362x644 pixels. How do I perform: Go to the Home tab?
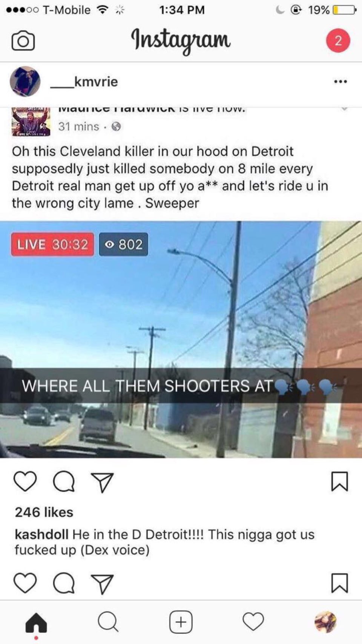[x=36, y=622]
